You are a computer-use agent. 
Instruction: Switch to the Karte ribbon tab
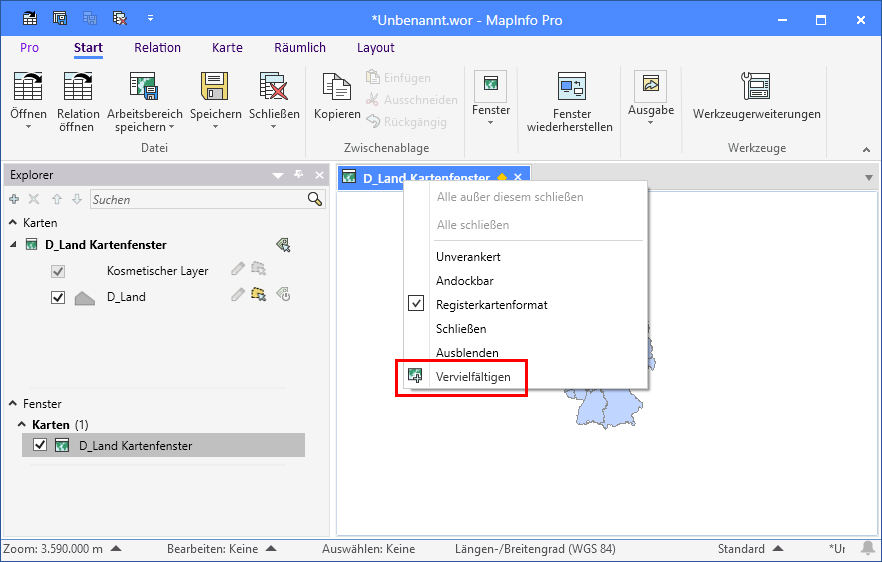coord(227,48)
